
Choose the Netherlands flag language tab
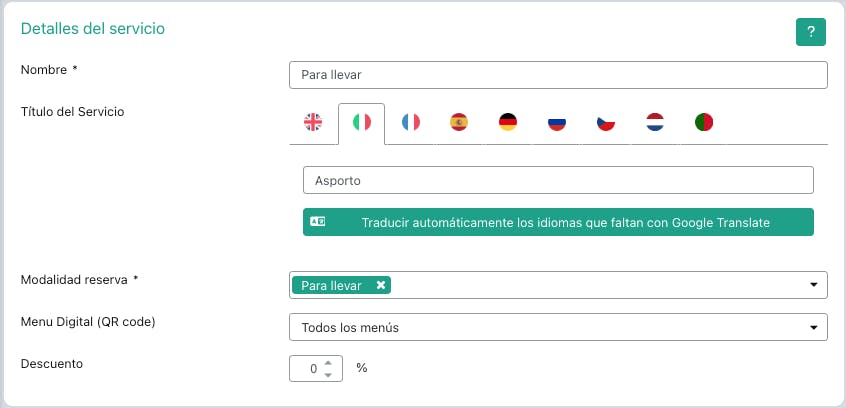click(x=655, y=122)
